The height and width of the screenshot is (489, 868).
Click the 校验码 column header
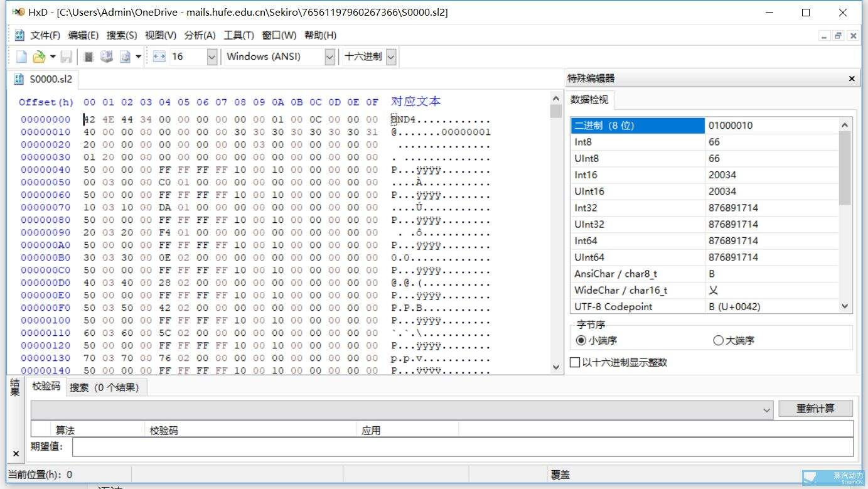coord(251,430)
